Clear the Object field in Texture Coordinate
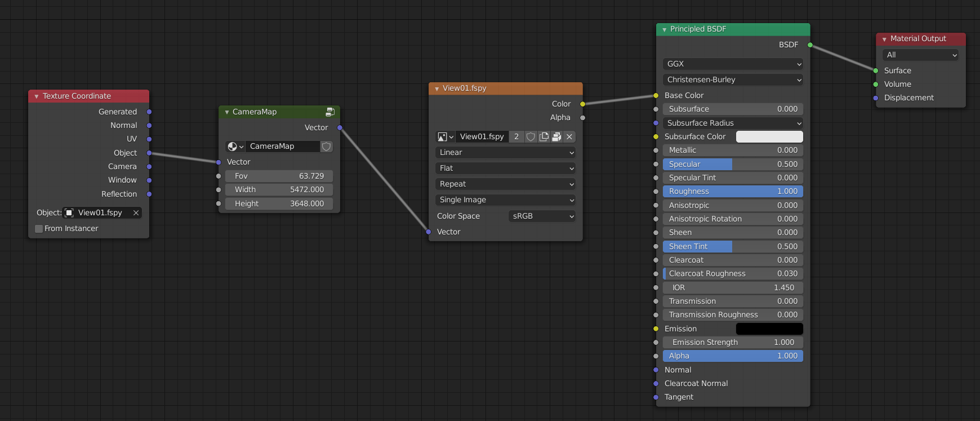980x421 pixels. coord(136,213)
